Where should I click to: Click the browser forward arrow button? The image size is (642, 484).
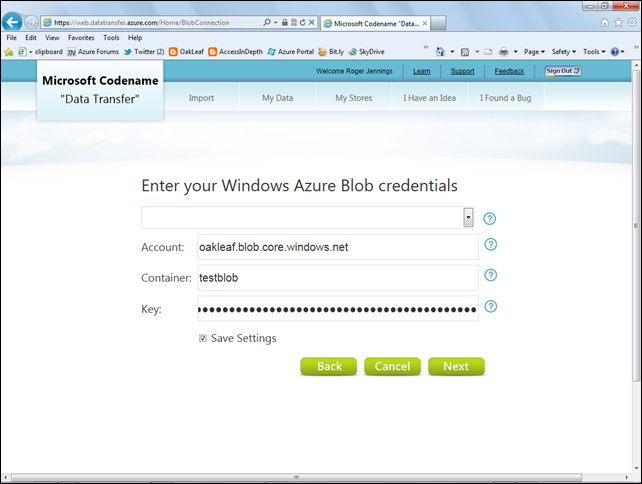click(x=32, y=23)
